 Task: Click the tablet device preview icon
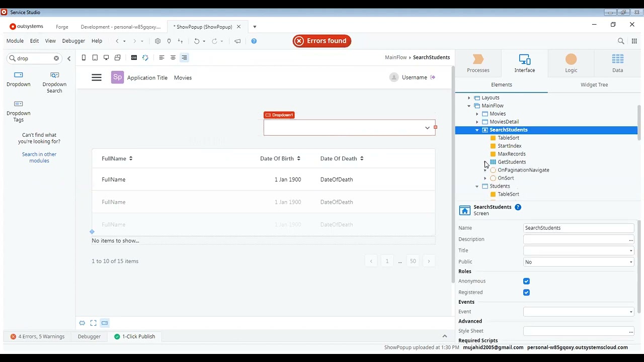point(95,58)
